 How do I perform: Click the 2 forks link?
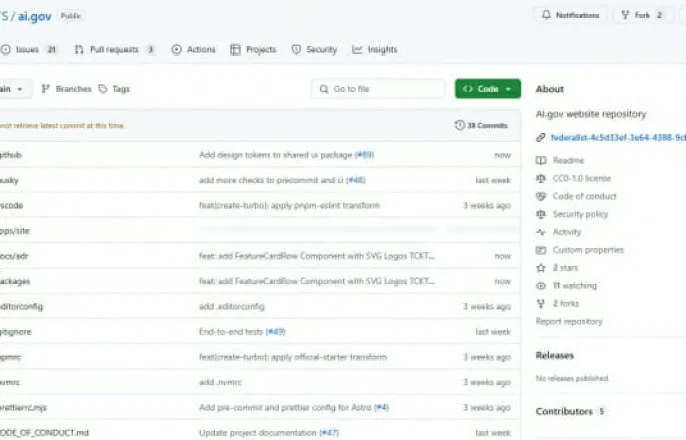point(566,303)
